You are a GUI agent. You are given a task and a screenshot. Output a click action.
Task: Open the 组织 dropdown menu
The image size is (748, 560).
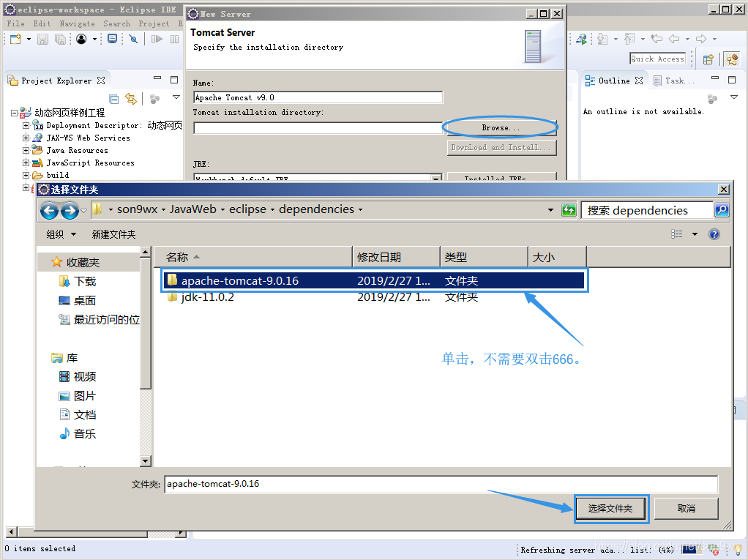pos(61,234)
